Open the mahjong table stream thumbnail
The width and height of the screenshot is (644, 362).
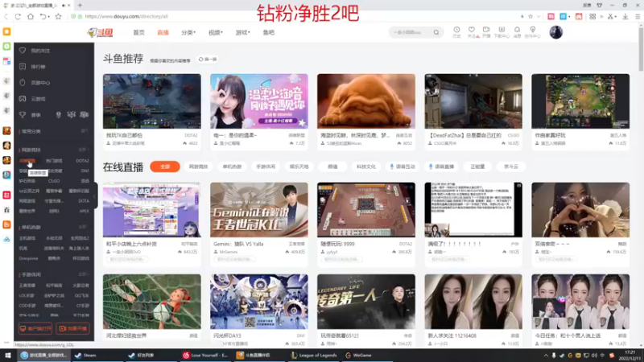(366, 210)
